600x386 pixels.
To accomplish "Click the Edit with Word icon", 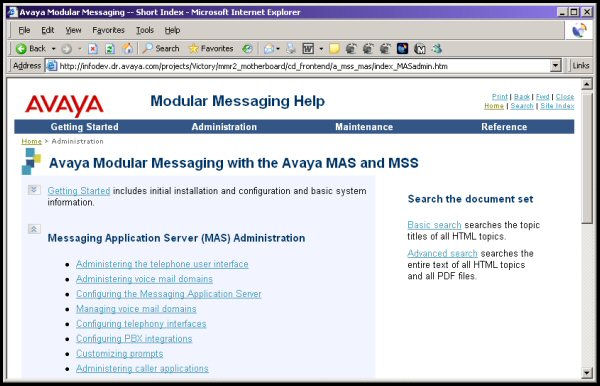I will click(308, 49).
